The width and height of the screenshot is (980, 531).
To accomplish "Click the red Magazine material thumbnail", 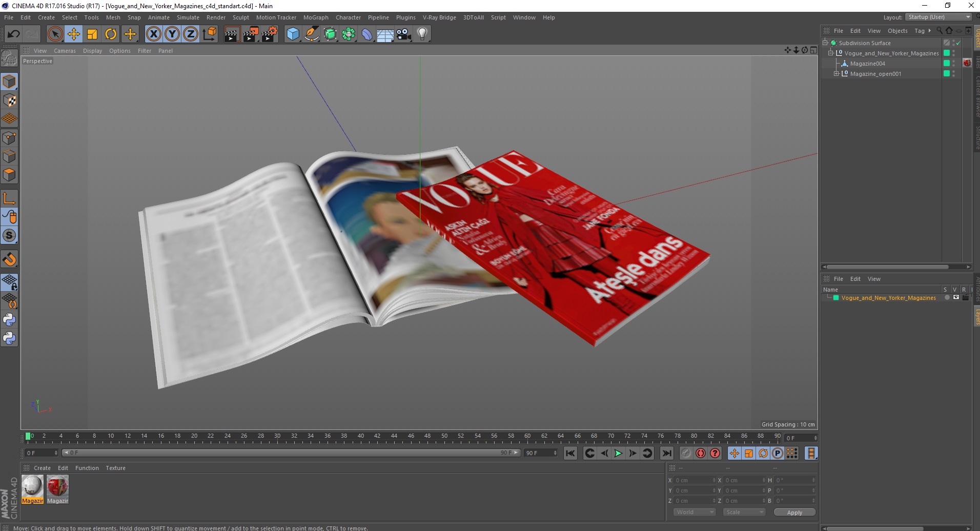I will click(57, 486).
